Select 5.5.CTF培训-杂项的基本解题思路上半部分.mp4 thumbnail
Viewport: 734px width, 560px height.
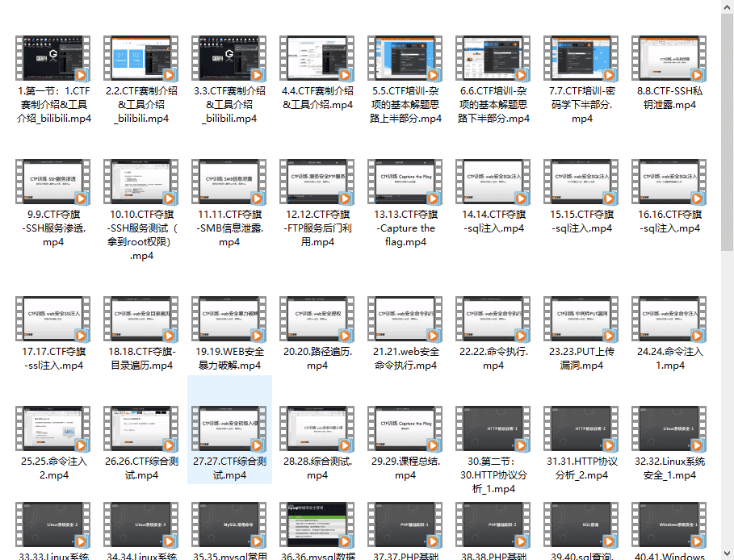click(405, 58)
